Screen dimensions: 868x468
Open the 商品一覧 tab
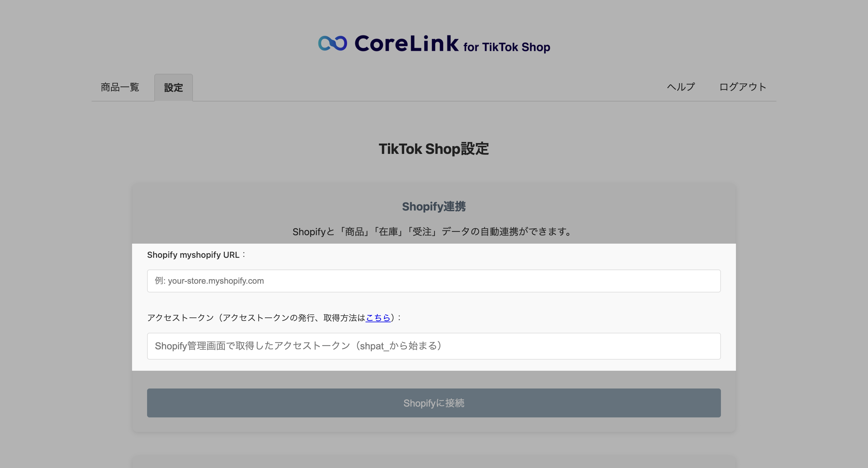pos(120,87)
